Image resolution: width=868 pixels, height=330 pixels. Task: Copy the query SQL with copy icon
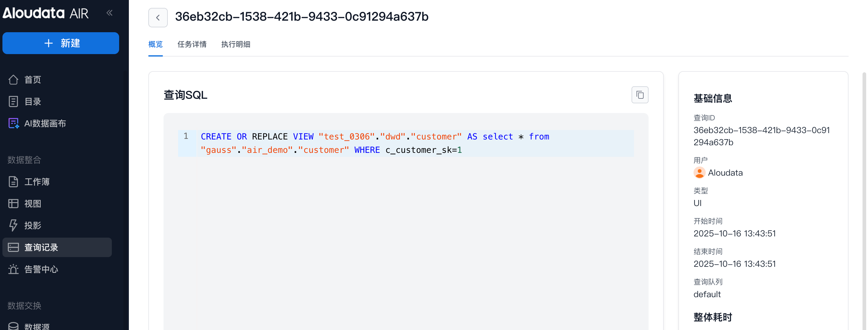click(639, 95)
